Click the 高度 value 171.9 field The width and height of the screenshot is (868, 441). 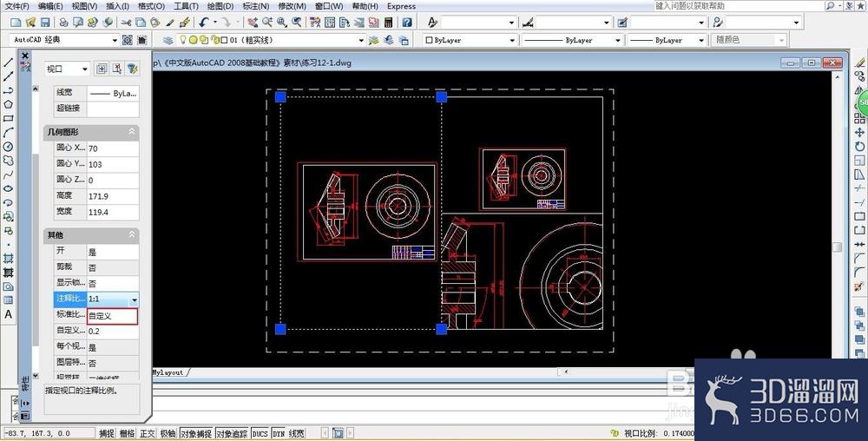click(113, 196)
